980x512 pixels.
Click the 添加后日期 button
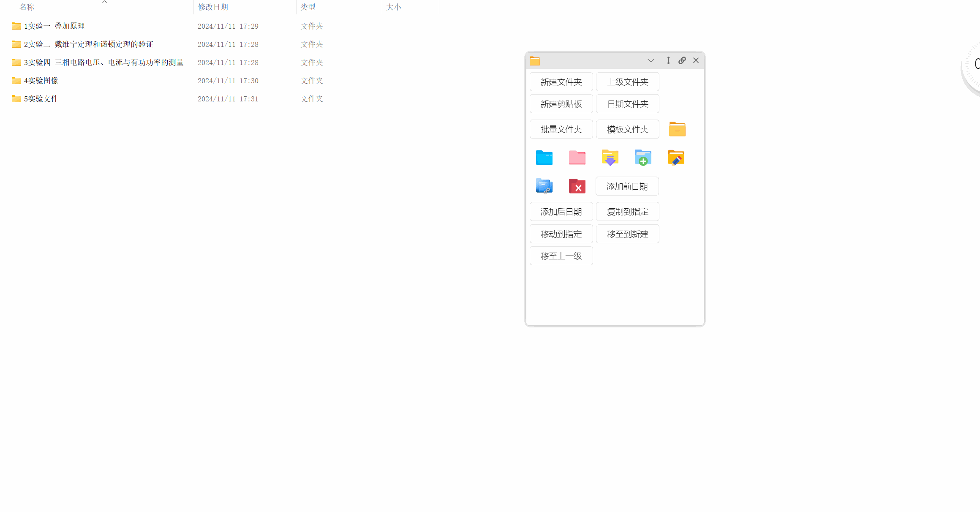[561, 212]
